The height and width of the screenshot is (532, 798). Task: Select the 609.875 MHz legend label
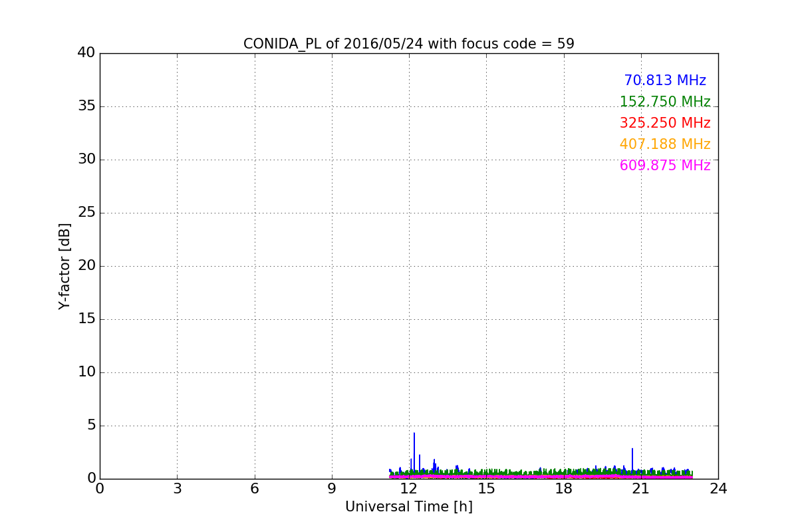(665, 166)
